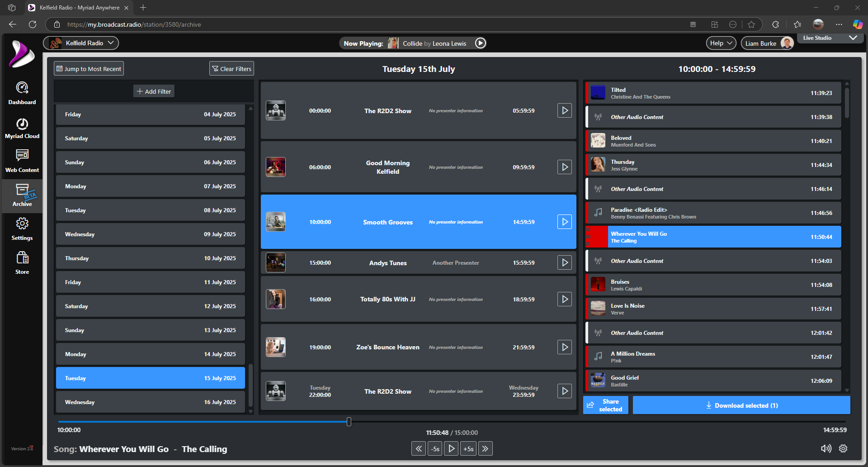868x467 pixels.
Task: Select Bruises by Lewis Capaldi
Action: click(x=713, y=285)
